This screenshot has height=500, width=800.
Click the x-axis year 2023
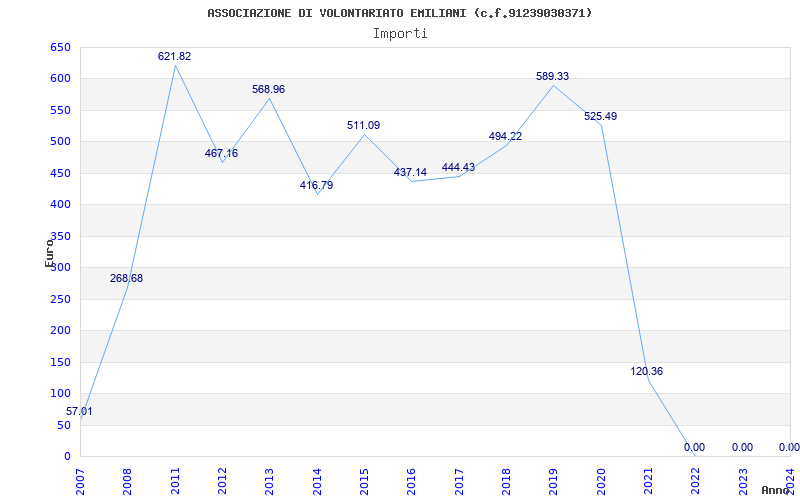[743, 482]
